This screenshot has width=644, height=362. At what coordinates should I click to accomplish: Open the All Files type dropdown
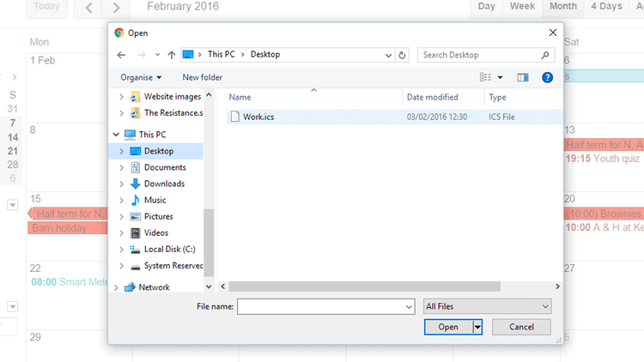pyautogui.click(x=487, y=306)
